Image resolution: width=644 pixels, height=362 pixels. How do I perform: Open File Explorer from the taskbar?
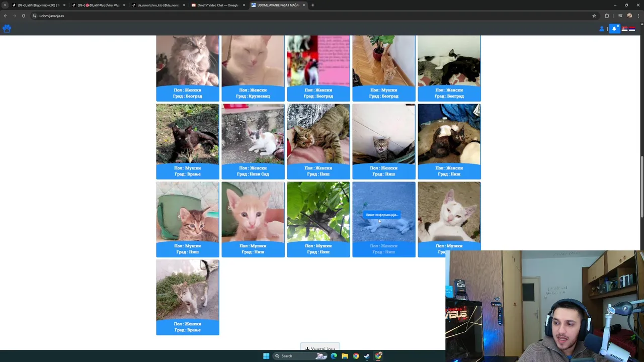345,356
